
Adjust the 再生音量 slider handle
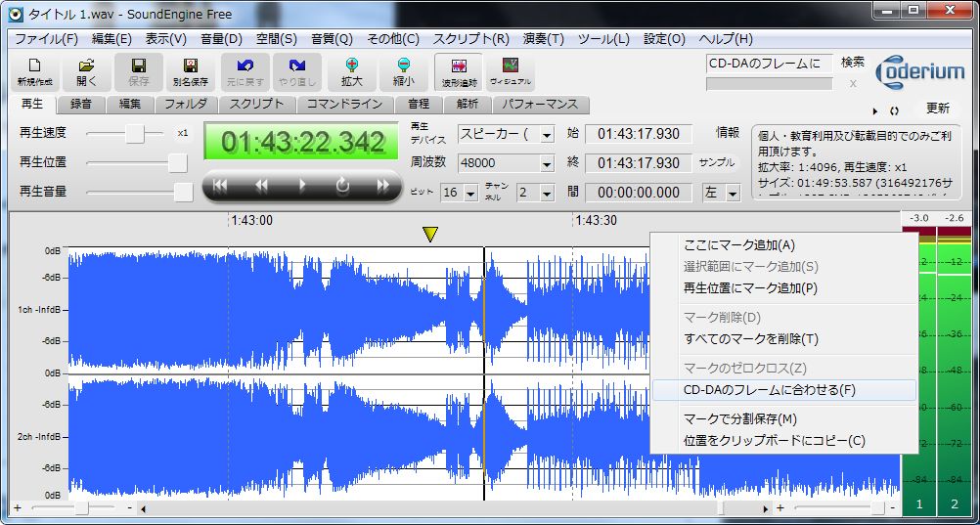(x=183, y=193)
